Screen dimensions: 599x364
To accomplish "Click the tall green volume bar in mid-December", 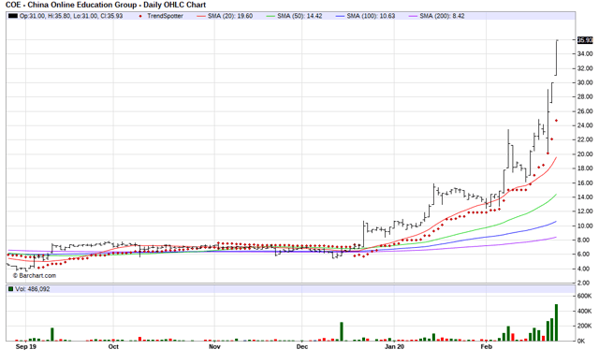I will click(x=342, y=331).
